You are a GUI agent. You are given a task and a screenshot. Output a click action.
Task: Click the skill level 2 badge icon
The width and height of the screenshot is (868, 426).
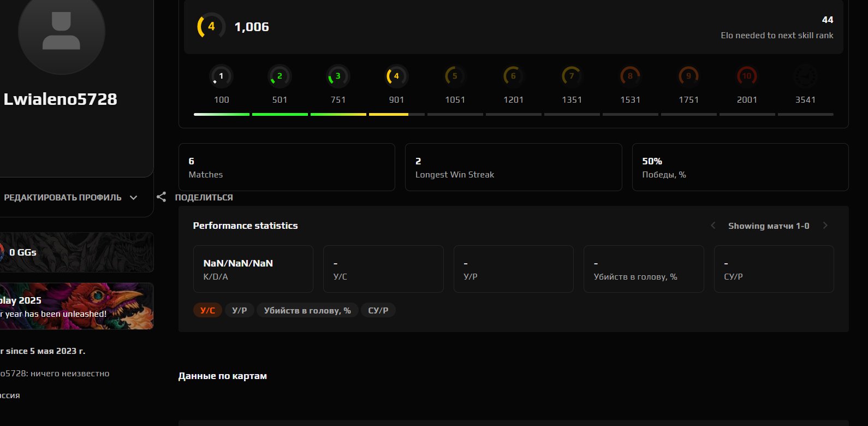tap(280, 76)
